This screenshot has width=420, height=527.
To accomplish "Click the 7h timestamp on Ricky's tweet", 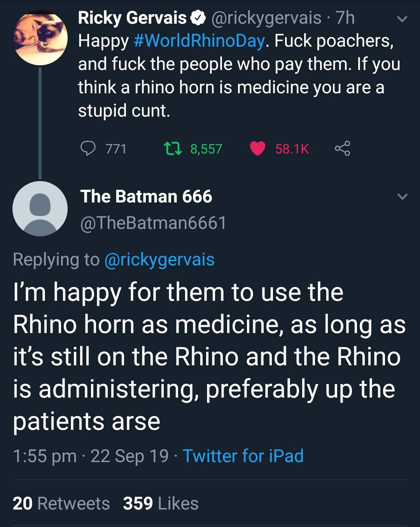I will (345, 18).
